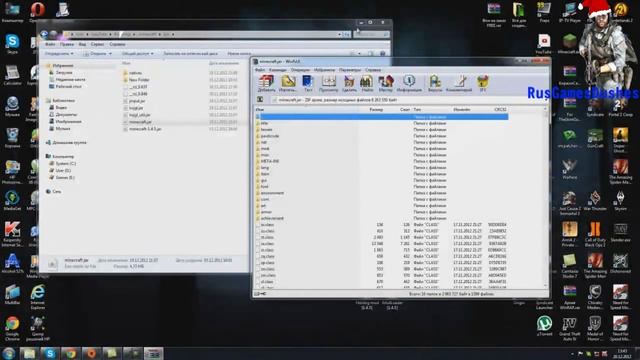This screenshot has height=360, width=640.
Task: Sort WinRAR list by the CRC32 column
Action: point(500,109)
